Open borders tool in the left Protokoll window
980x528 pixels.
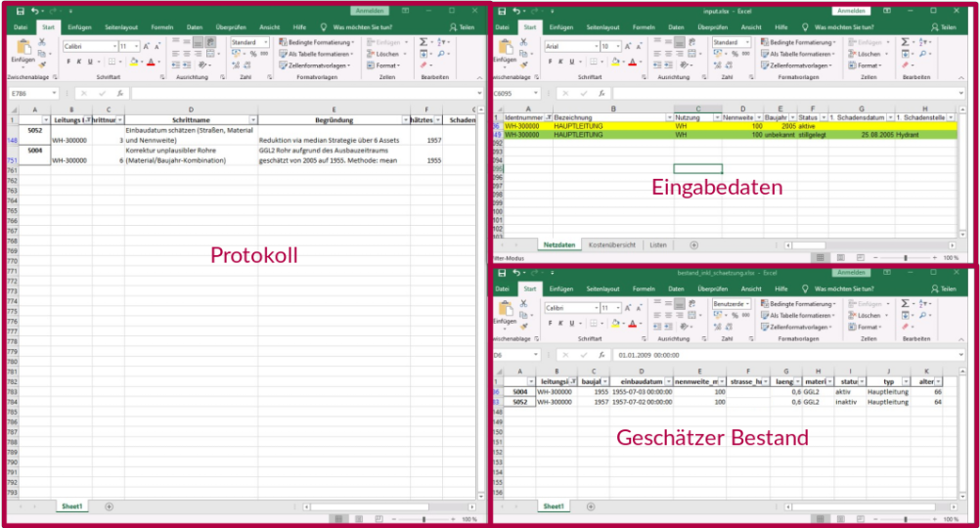click(111, 62)
